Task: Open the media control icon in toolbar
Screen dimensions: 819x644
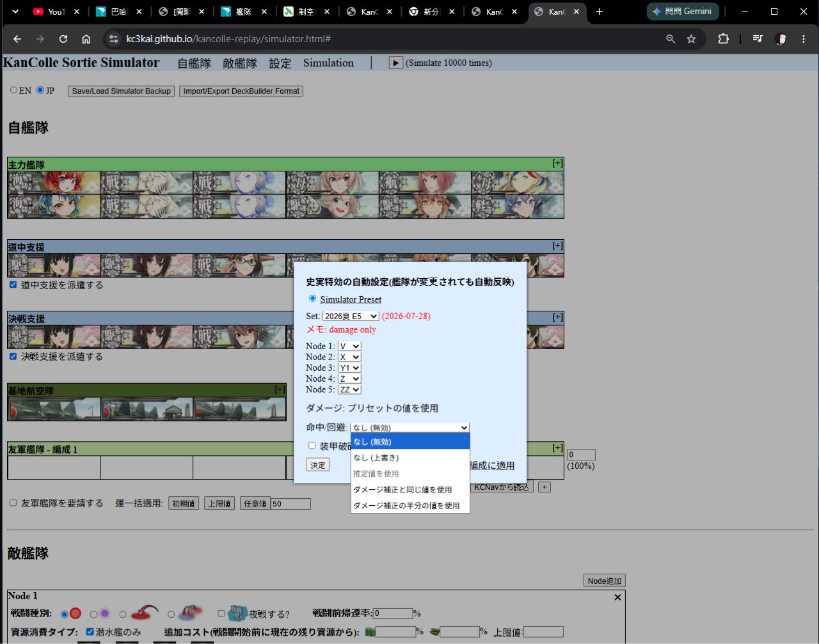Action: (758, 39)
